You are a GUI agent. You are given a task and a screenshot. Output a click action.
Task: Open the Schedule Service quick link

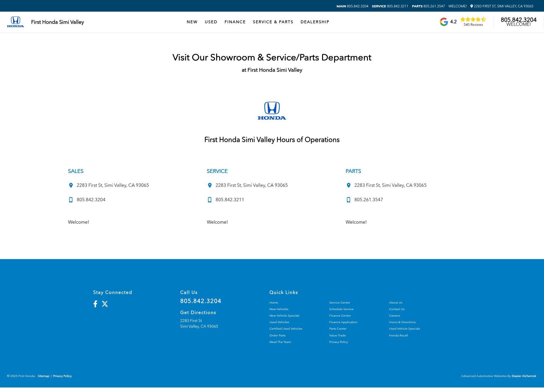pyautogui.click(x=341, y=309)
